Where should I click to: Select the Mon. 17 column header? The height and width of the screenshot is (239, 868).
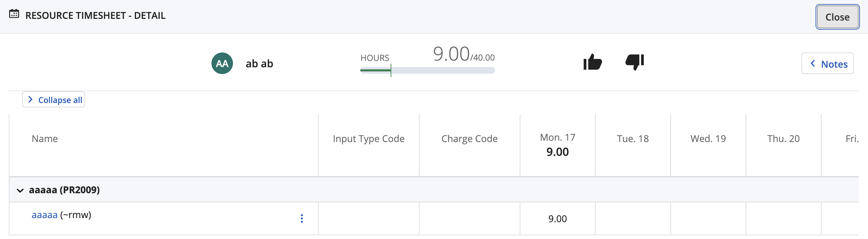(x=557, y=138)
